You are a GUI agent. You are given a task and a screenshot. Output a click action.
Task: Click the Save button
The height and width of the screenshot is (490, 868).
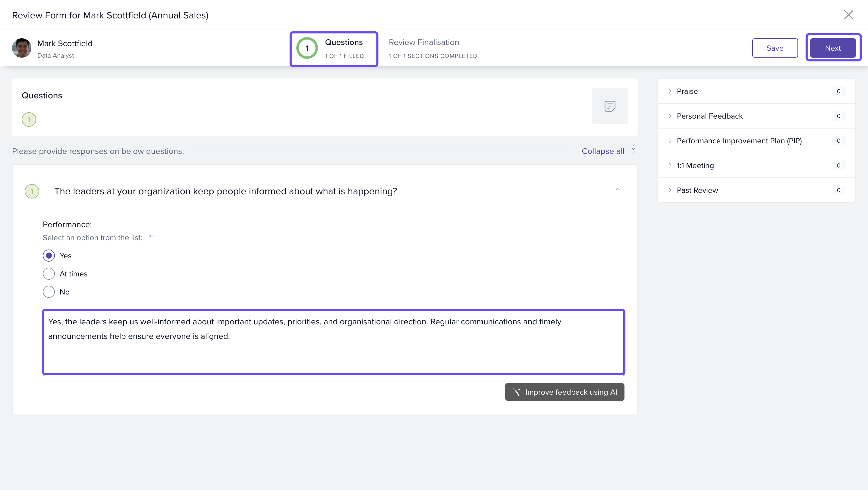coord(775,48)
